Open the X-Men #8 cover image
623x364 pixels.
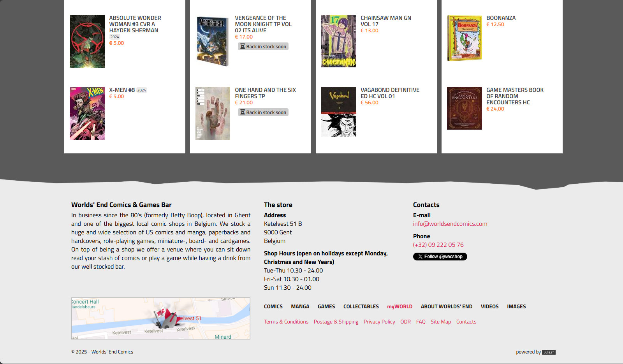[87, 113]
